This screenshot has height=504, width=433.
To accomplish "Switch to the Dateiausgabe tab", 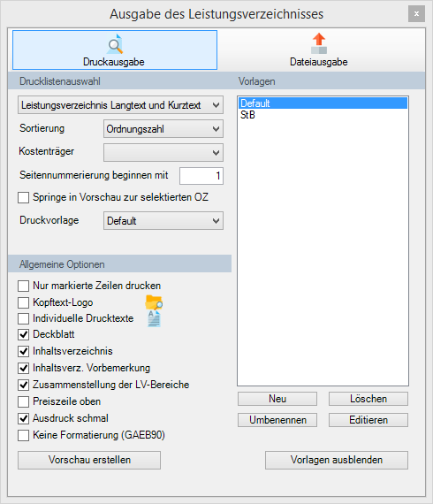I will tap(319, 50).
